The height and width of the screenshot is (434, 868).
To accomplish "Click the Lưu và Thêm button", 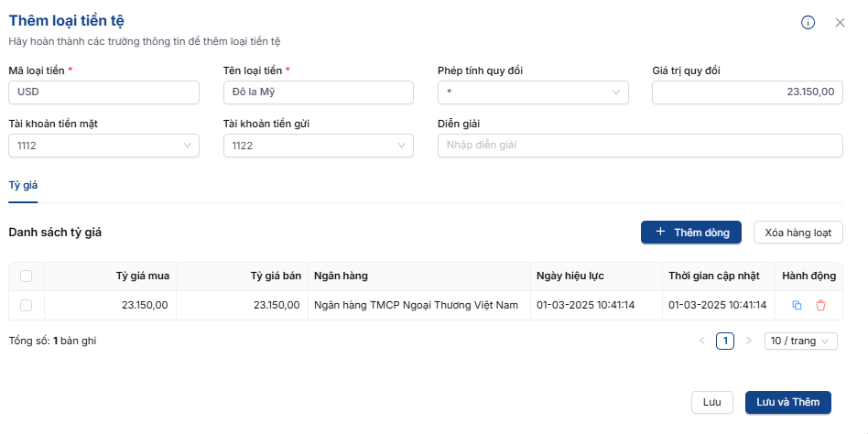I will (x=787, y=402).
